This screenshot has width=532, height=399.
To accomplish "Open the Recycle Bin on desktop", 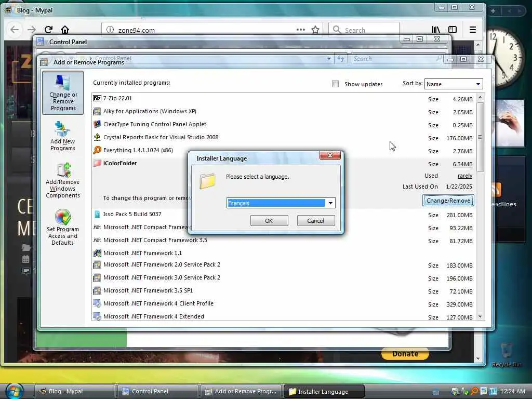I will coord(506,354).
